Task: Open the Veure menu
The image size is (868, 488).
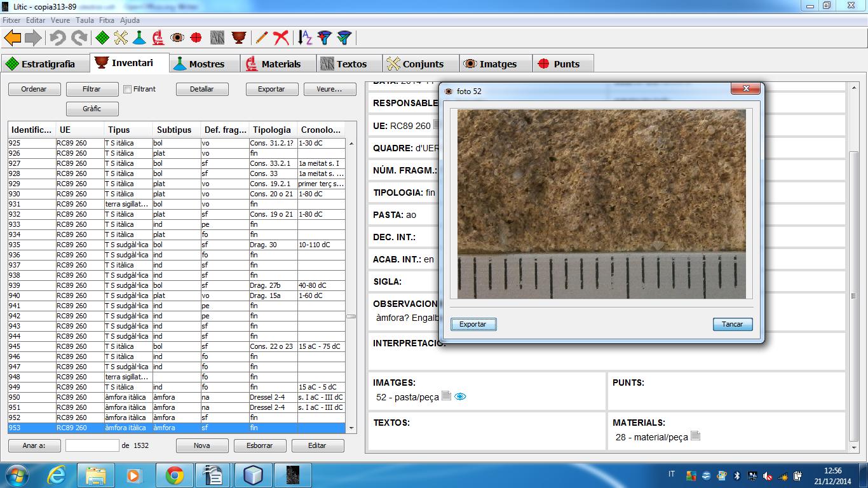Action: tap(60, 20)
